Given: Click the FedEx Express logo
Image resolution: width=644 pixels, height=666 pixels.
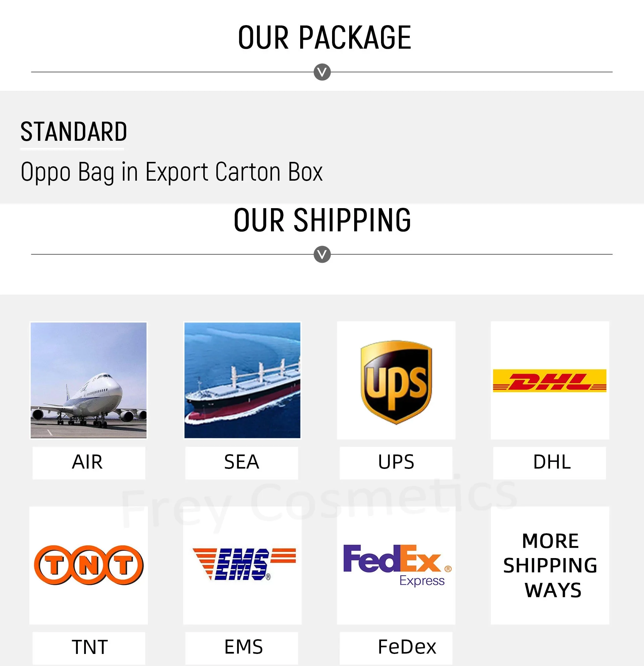Looking at the screenshot, I should (396, 565).
